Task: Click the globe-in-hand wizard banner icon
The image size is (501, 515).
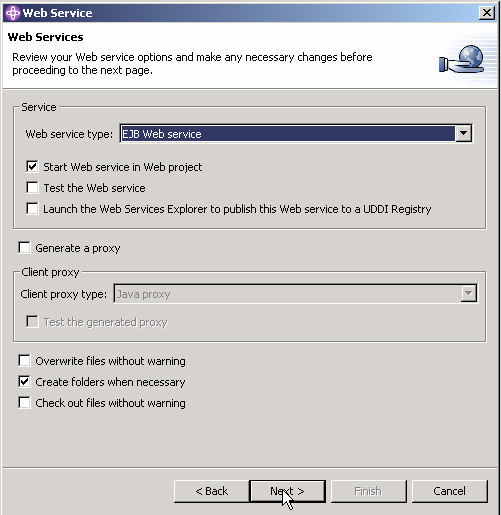Action: [x=462, y=60]
